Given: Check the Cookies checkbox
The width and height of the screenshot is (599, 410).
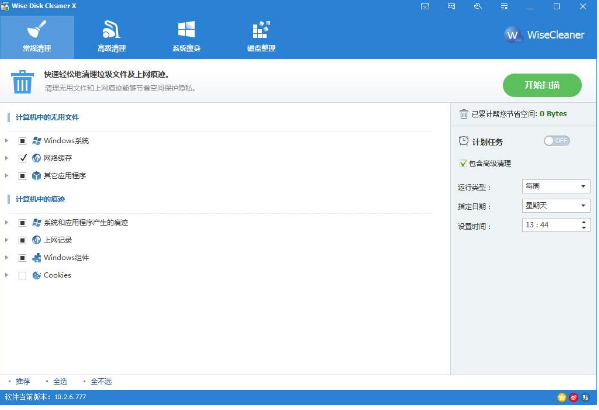Looking at the screenshot, I should (22, 275).
